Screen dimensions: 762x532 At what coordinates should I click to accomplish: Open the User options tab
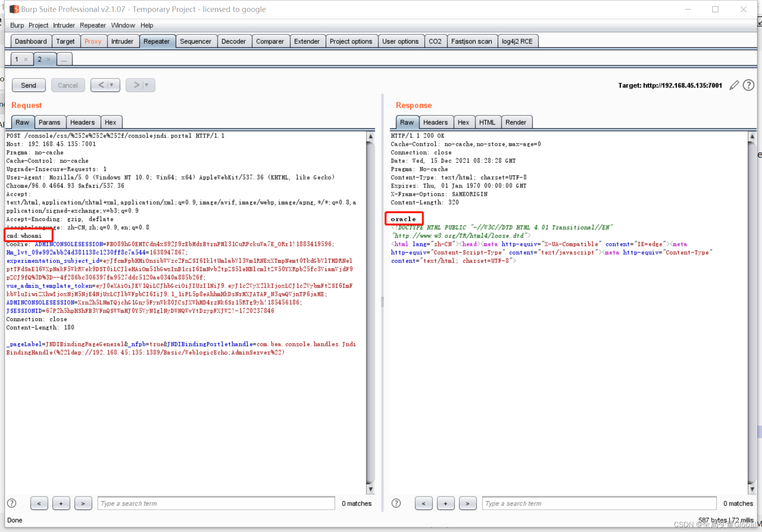point(400,41)
